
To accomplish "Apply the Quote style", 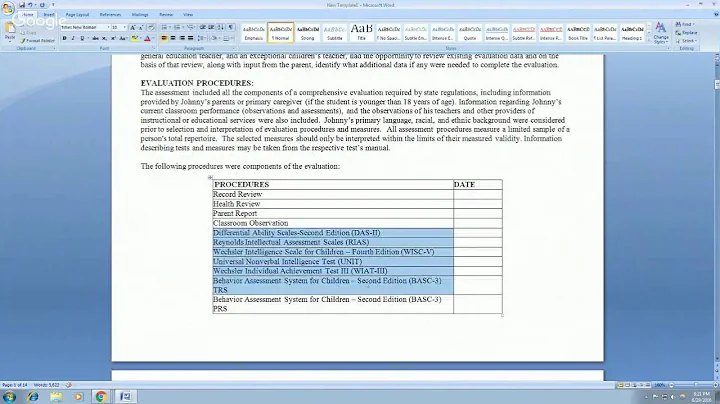I will pyautogui.click(x=470, y=33).
